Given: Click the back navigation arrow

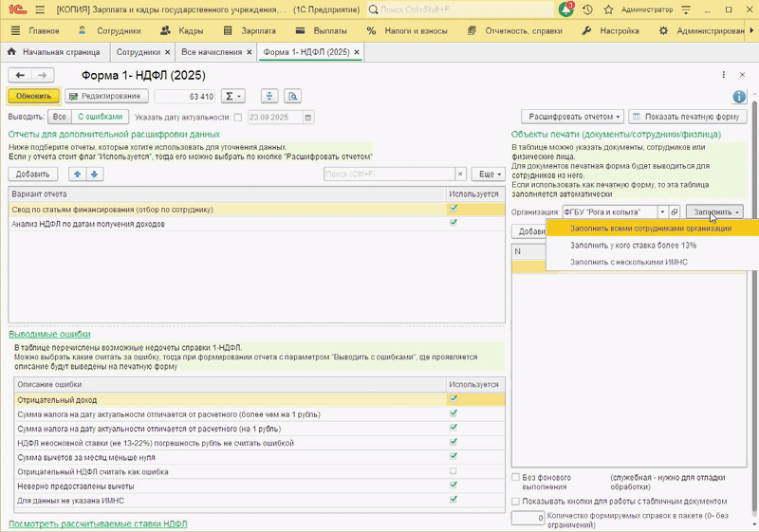Looking at the screenshot, I should [20, 75].
